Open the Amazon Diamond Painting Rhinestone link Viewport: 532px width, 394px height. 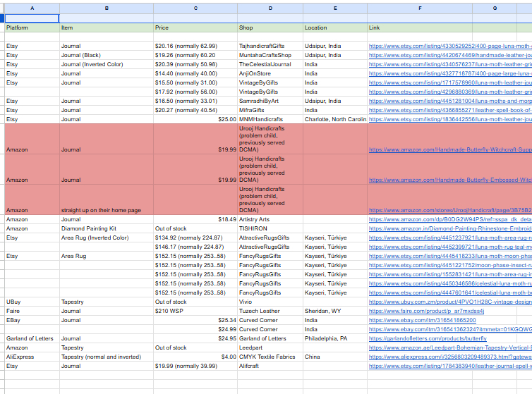449,228
